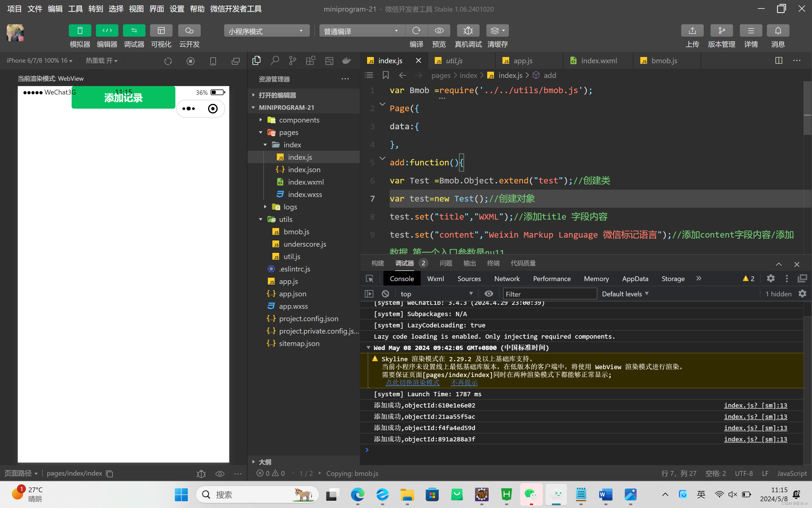The height and width of the screenshot is (508, 812).
Task: Click the preview eye icon (预览)
Action: click(439, 30)
